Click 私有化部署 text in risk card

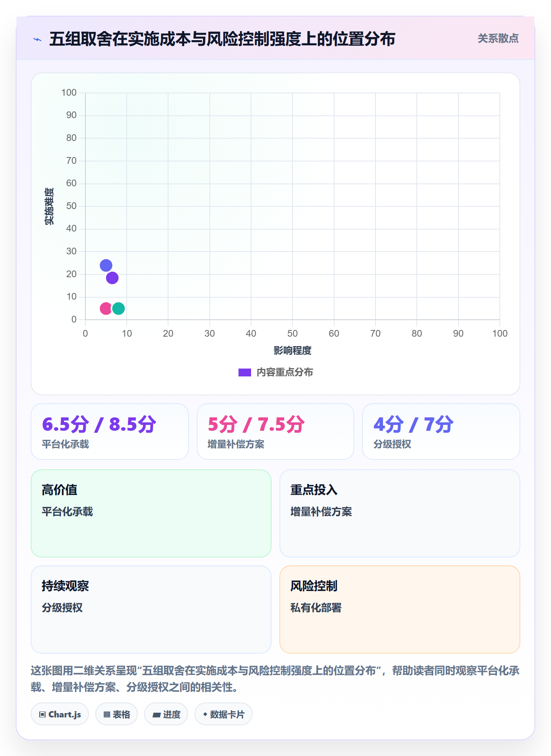coord(316,608)
